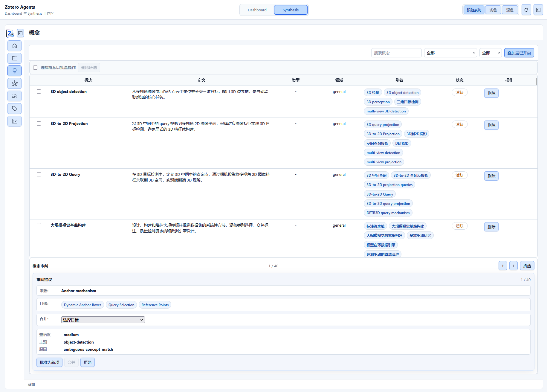Go to next review with down arrow
This screenshot has width=547, height=392.
[x=514, y=266]
